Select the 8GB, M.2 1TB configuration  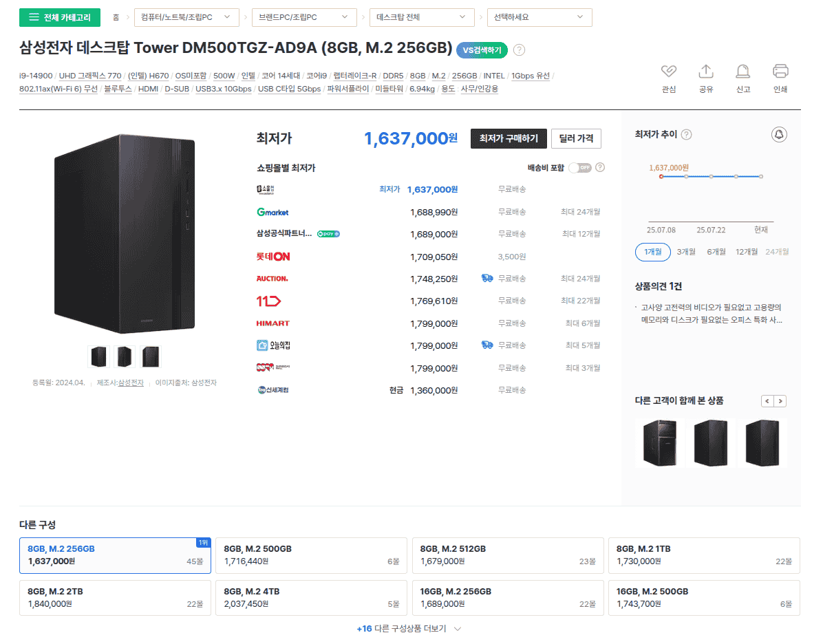[703, 555]
